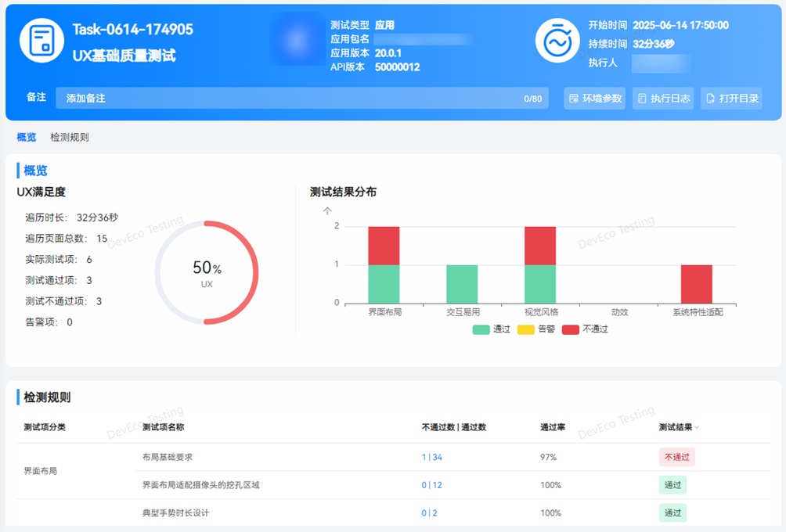
Task: Switch to the 概览 tab
Action: pos(27,137)
